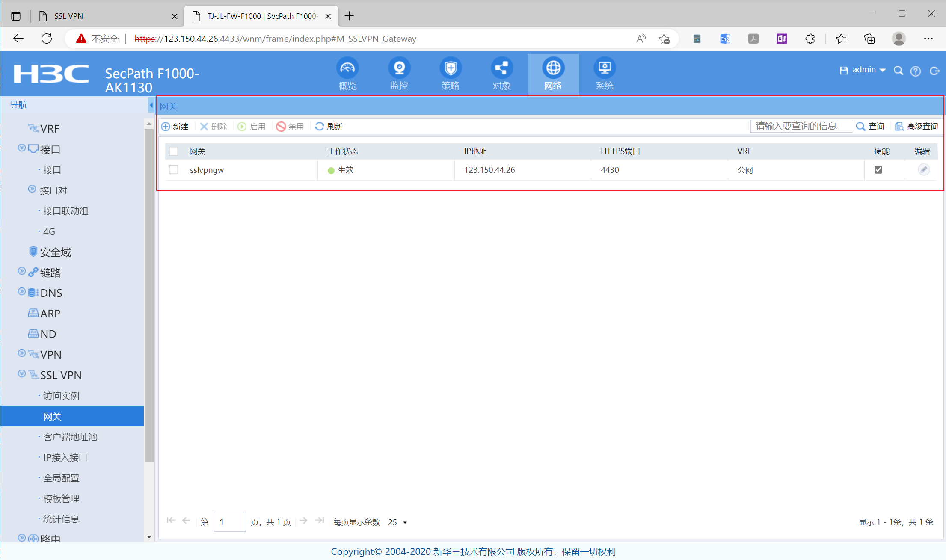Open the 每页显示条数 page size dropdown

398,522
